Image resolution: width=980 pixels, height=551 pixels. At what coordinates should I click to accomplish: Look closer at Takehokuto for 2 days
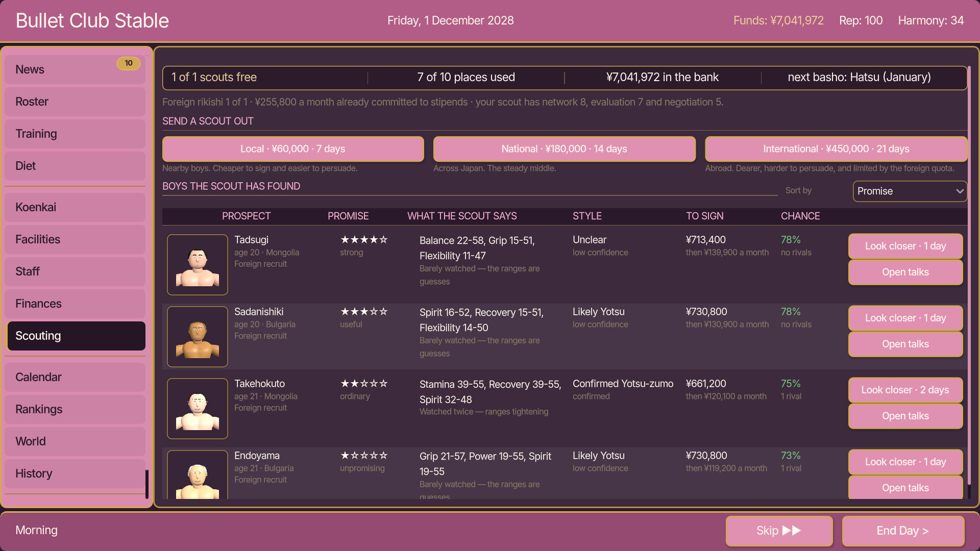[x=905, y=390]
